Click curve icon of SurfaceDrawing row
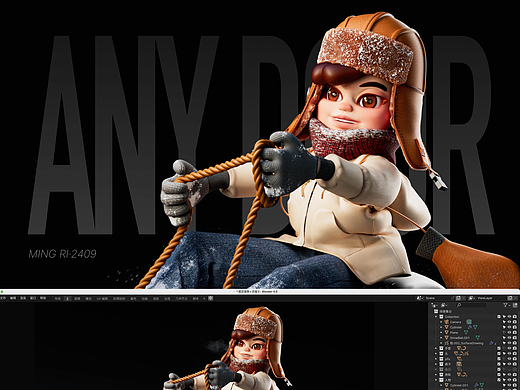This screenshot has width=520, height=390. pos(447,343)
